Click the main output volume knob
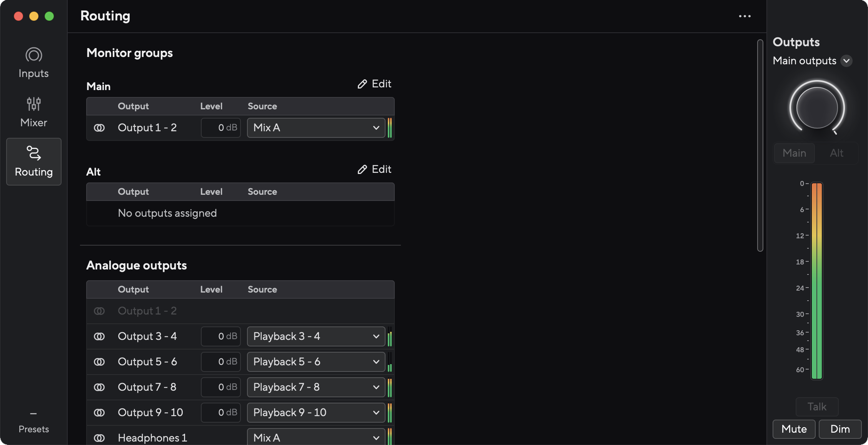This screenshot has width=868, height=445. [x=817, y=107]
